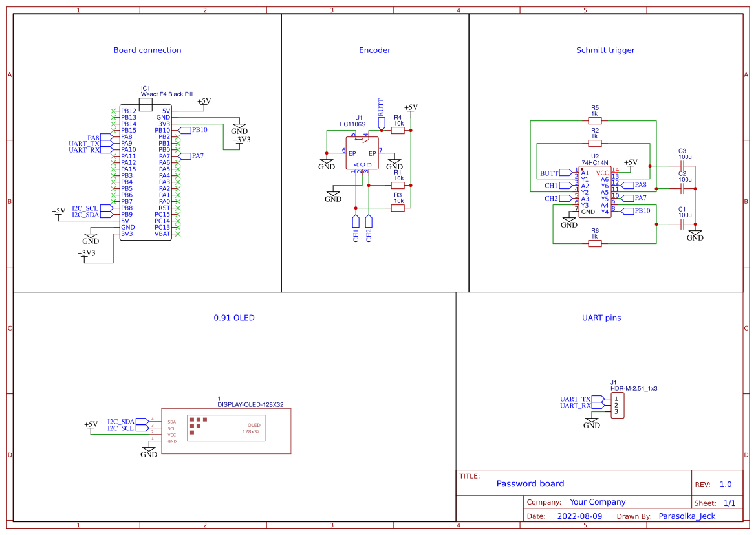Select the UART pins section title
The width and height of the screenshot is (756, 535).
tap(603, 318)
